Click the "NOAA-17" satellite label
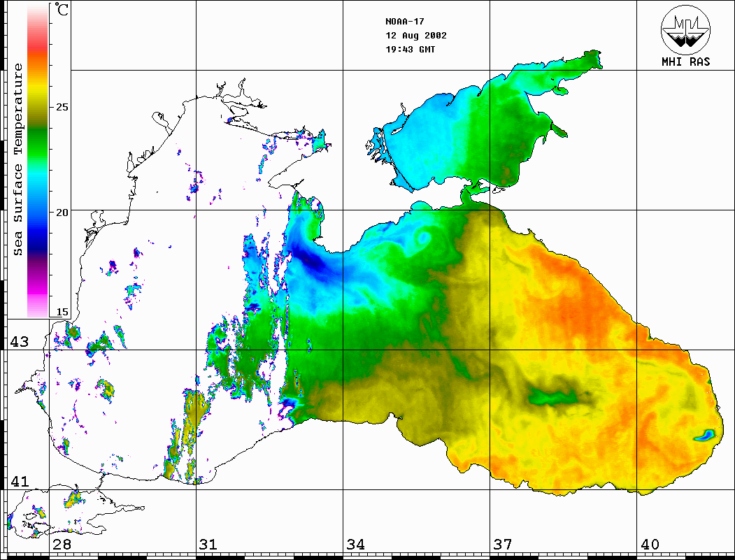Viewport: 735px width, 560px height. click(405, 22)
